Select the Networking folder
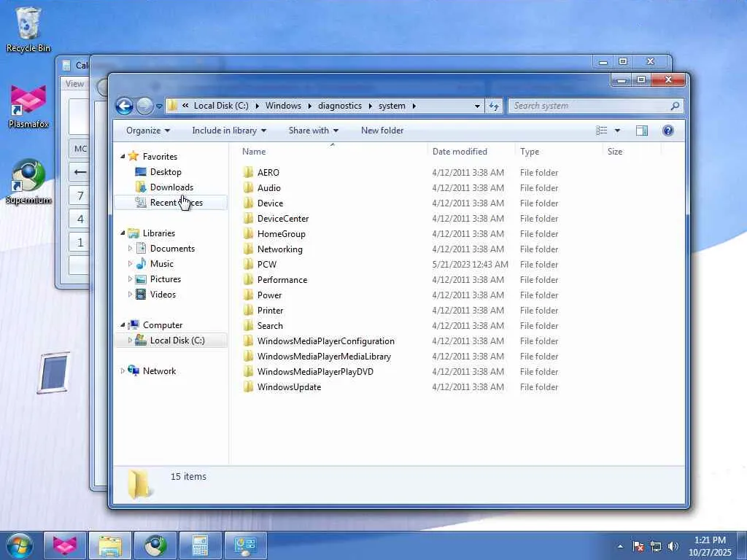 [x=279, y=249]
